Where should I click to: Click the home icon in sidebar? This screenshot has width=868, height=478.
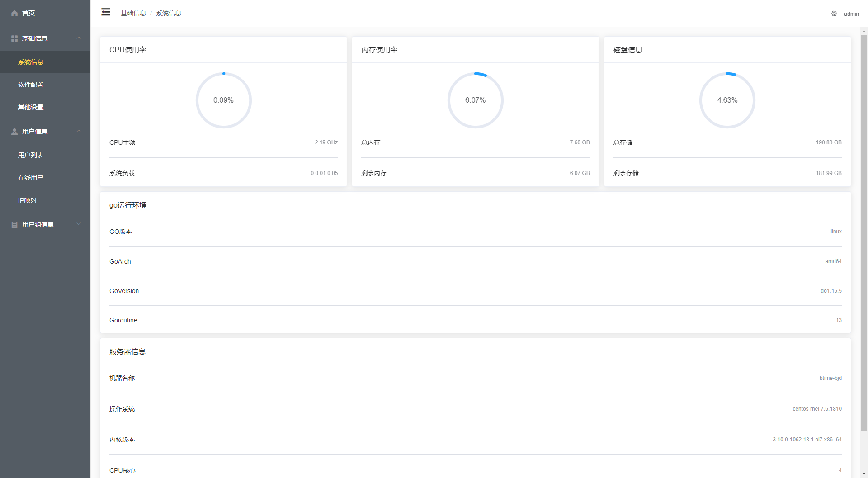coord(14,14)
